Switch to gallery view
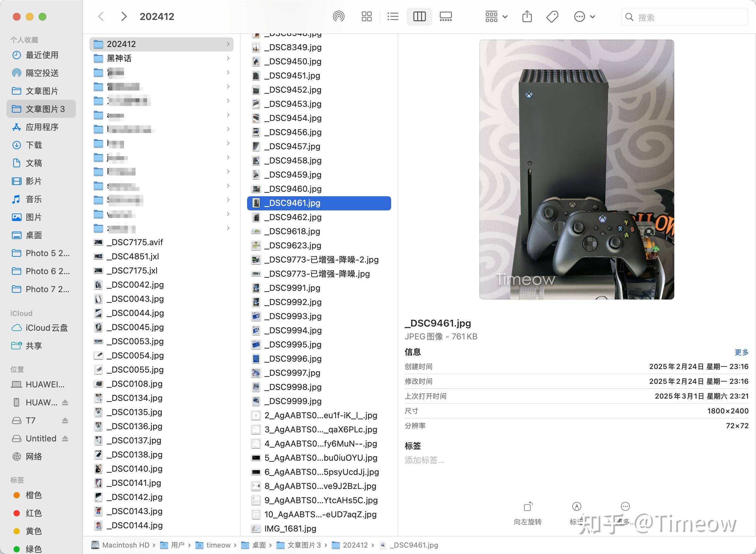The height and width of the screenshot is (554, 756). (446, 16)
